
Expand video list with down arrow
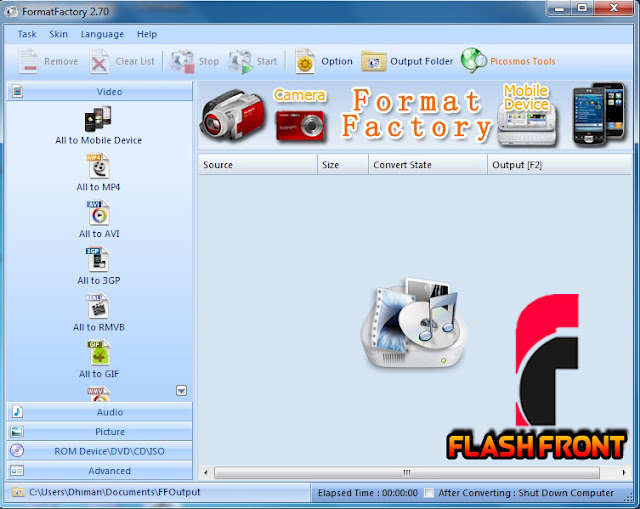pos(182,391)
